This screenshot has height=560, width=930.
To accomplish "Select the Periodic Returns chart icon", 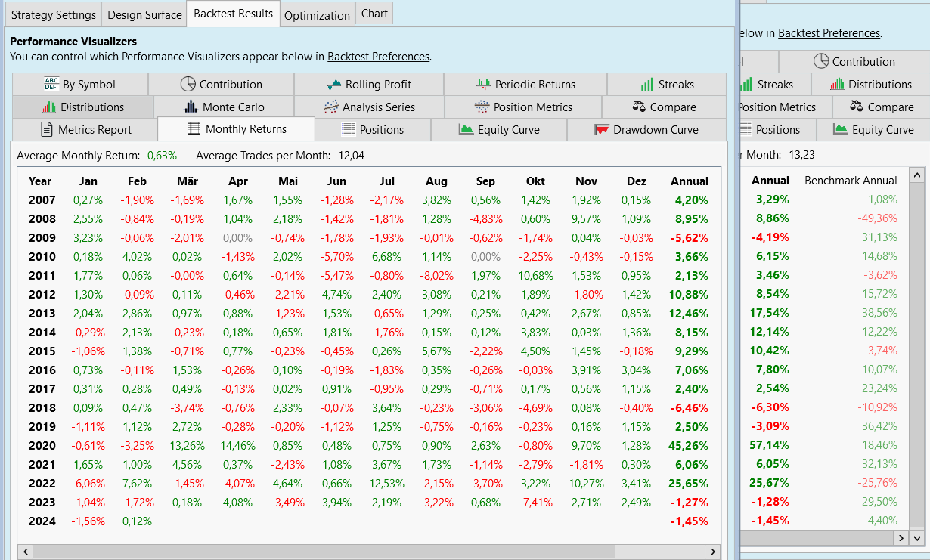I will pyautogui.click(x=483, y=85).
